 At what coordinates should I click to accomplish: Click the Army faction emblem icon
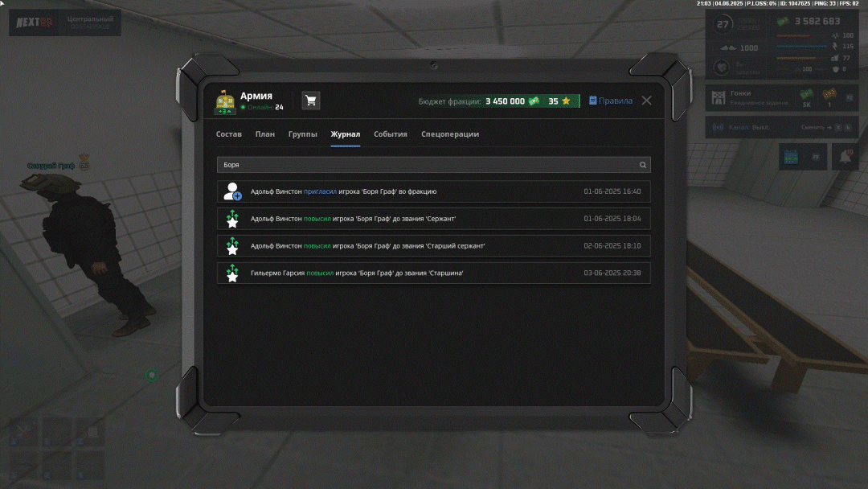point(225,101)
